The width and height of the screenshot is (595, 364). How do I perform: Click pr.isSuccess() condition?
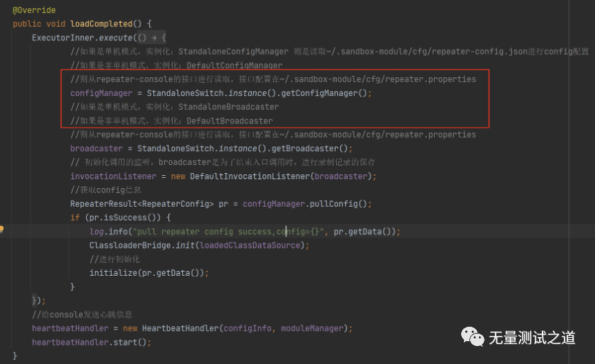(x=123, y=218)
